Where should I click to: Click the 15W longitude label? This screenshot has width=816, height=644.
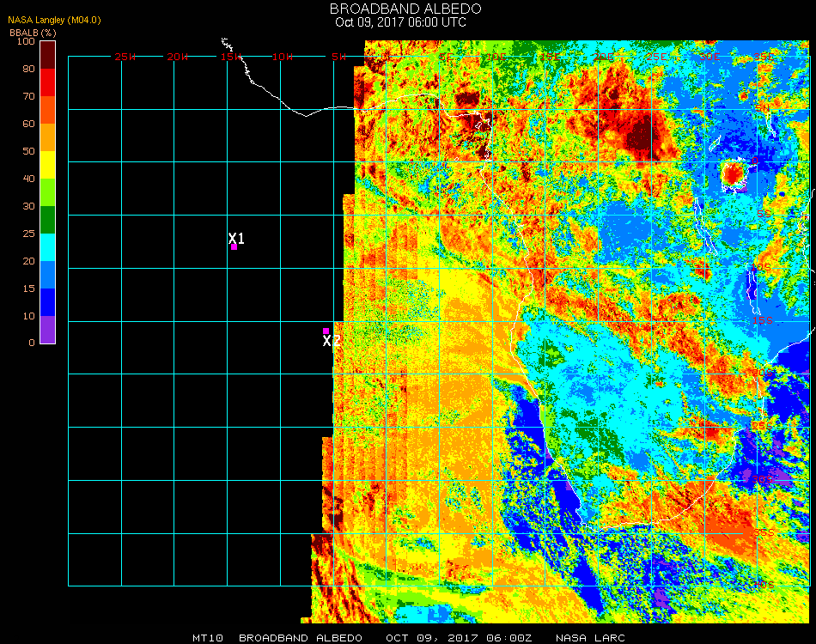pos(231,57)
